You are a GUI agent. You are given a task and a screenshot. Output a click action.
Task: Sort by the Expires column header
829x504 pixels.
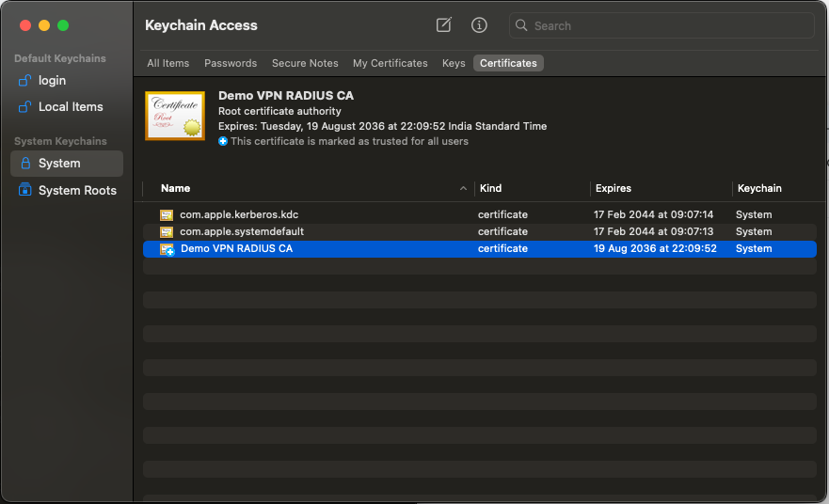pos(614,188)
